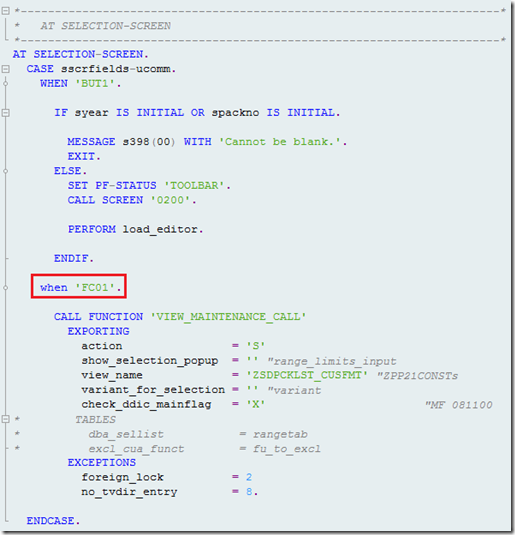Click the ENDIF. keyword
Screen dimensions: 515x535
coord(74,258)
